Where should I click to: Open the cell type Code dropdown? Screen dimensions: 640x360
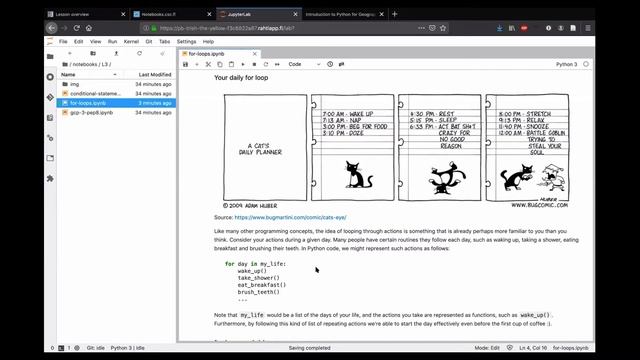pyautogui.click(x=304, y=64)
